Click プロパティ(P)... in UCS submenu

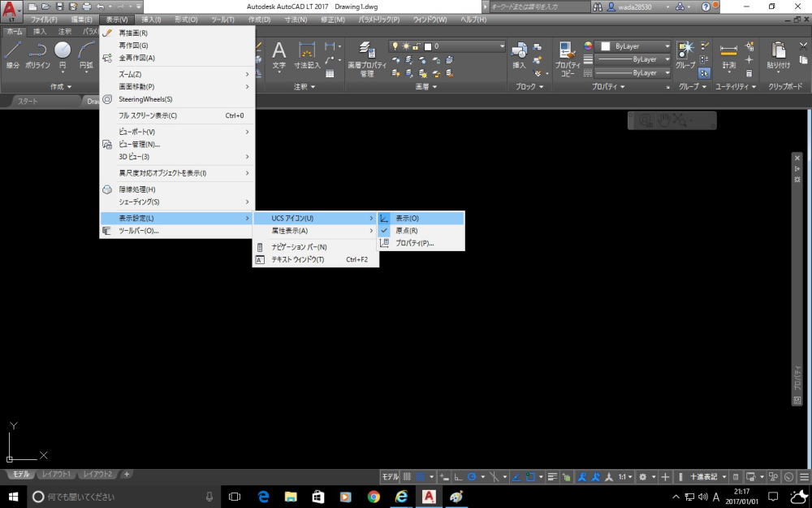click(421, 243)
